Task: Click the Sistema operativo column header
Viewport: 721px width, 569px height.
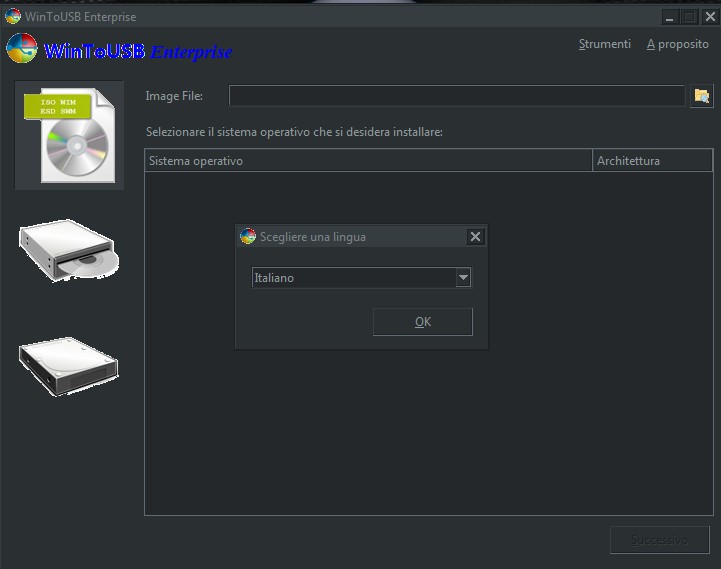Action: tap(368, 161)
